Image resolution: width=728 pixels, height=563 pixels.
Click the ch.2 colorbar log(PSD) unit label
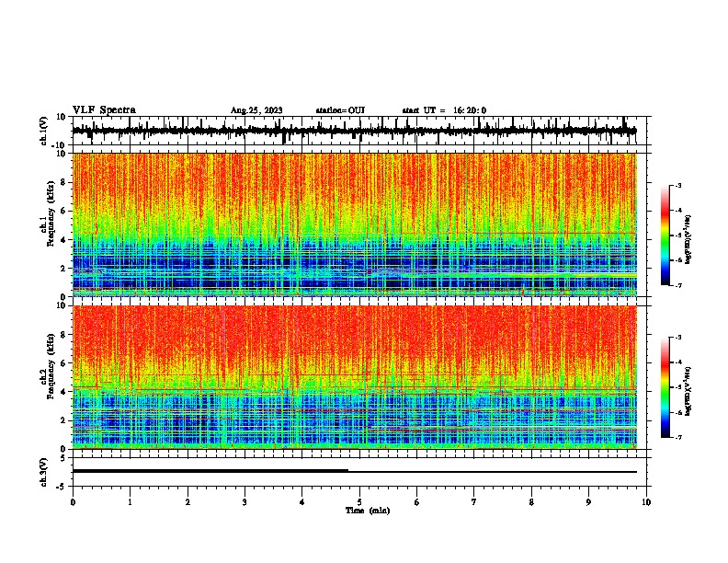pyautogui.click(x=688, y=391)
